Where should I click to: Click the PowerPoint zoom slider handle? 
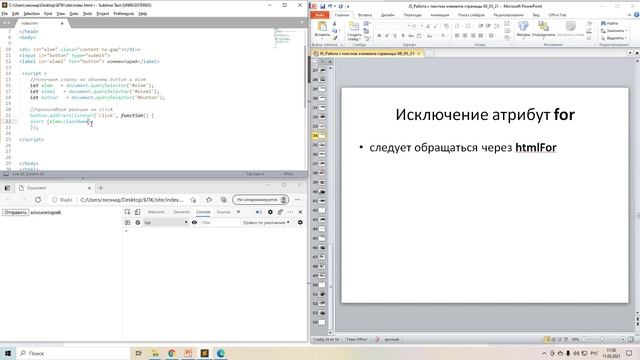(x=602, y=339)
